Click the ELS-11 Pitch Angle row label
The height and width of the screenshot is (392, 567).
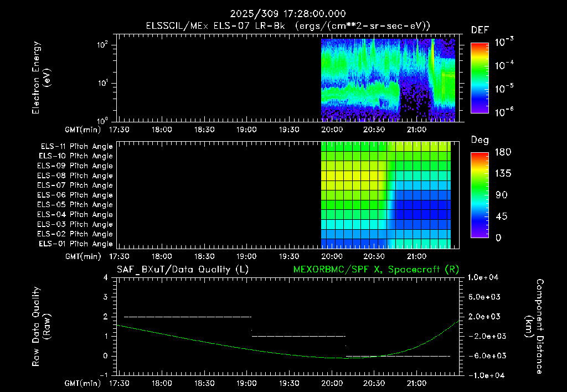76,147
